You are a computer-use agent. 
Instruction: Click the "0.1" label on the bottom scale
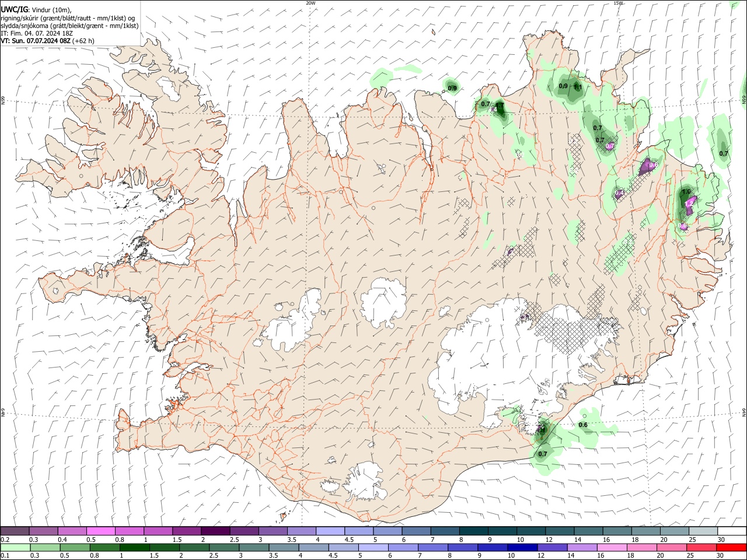[x=5, y=556]
